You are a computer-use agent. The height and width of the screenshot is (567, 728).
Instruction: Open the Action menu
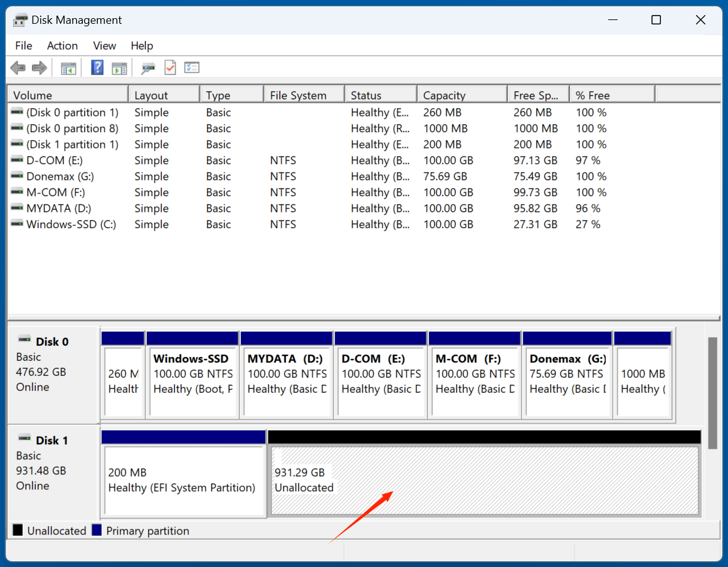(61, 45)
